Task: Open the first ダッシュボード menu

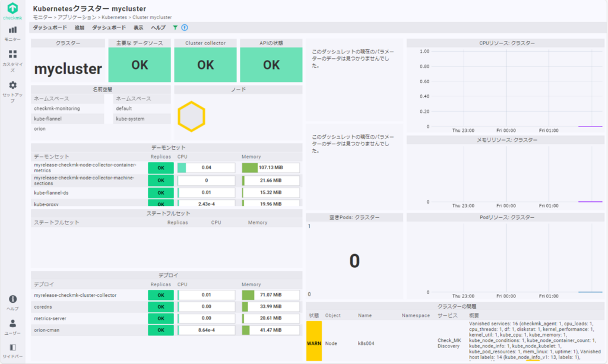Action: click(x=50, y=27)
